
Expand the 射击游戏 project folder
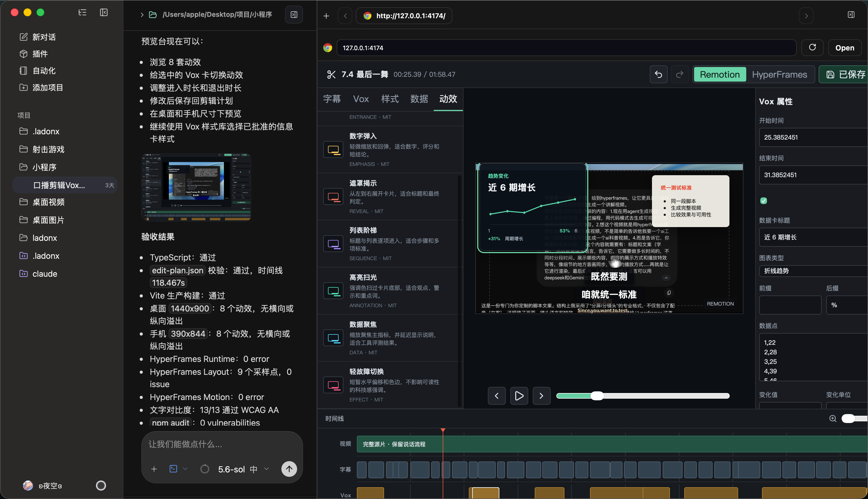pos(42,149)
